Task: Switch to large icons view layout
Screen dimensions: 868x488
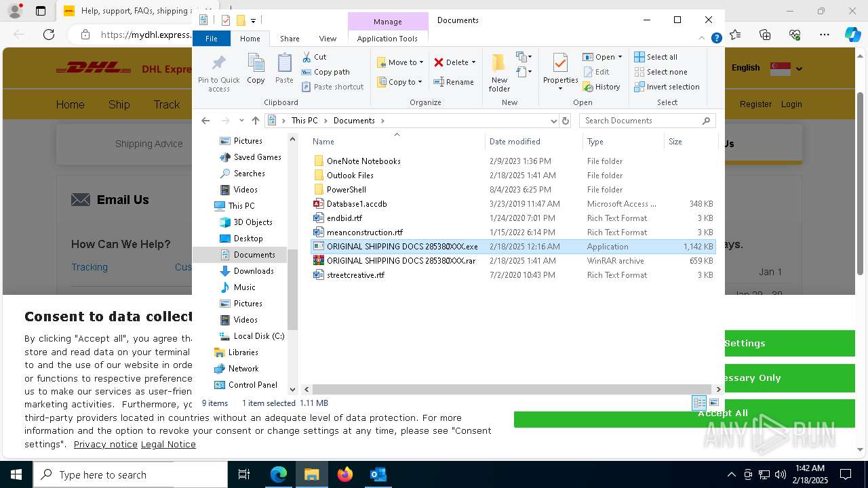Action: (714, 403)
